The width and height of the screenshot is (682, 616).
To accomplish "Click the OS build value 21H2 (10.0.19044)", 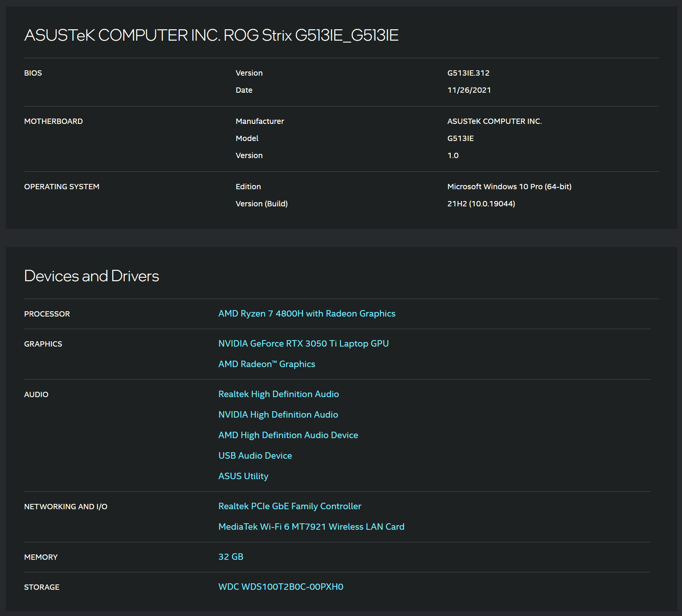I will [481, 204].
